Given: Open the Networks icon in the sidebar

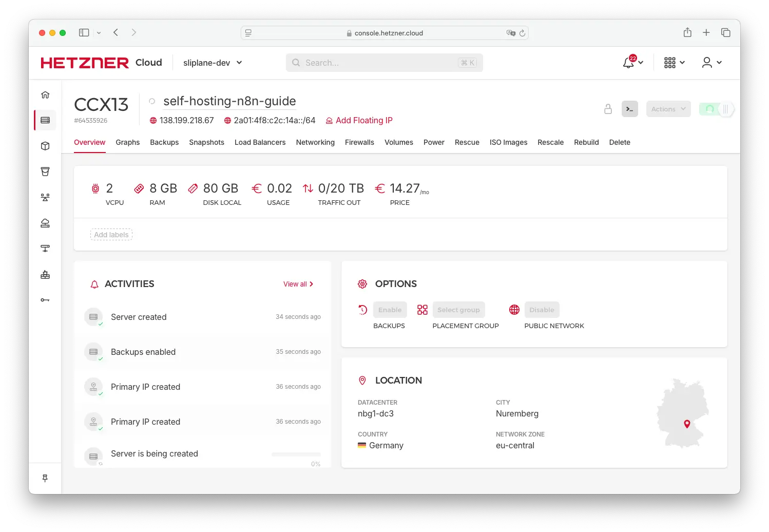Looking at the screenshot, I should (x=45, y=197).
